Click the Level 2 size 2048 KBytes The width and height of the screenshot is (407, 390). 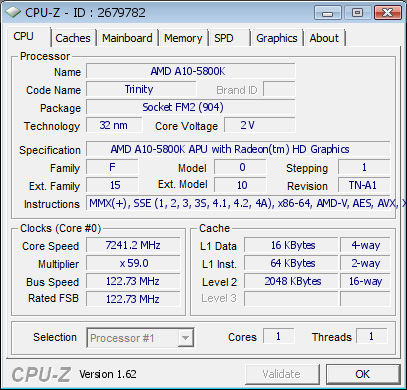pos(291,281)
